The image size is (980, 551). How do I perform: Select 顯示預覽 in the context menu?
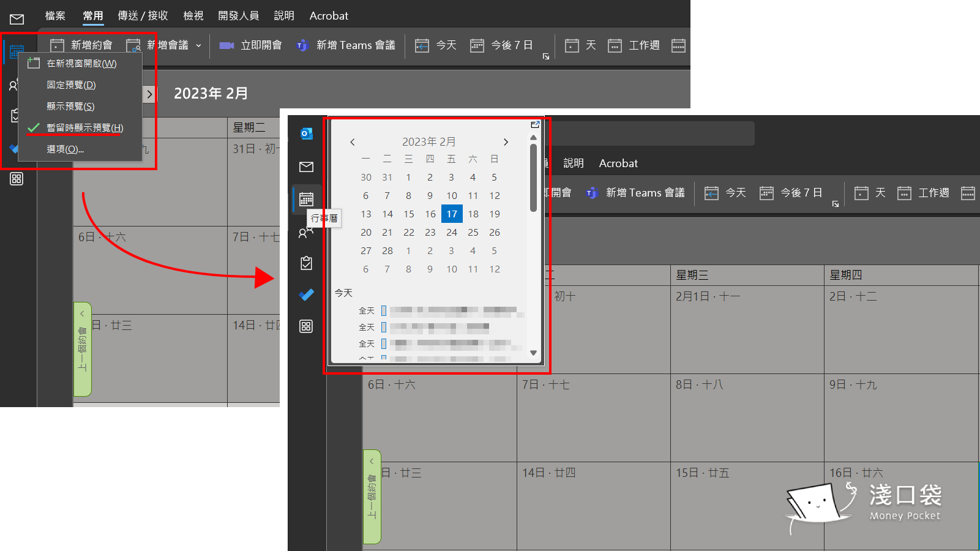70,107
